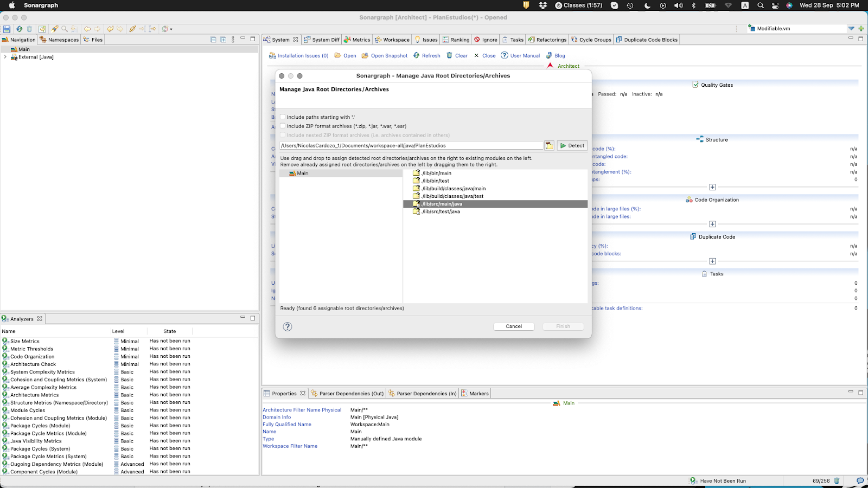Open the Navigation view menu (three dots)

233,40
